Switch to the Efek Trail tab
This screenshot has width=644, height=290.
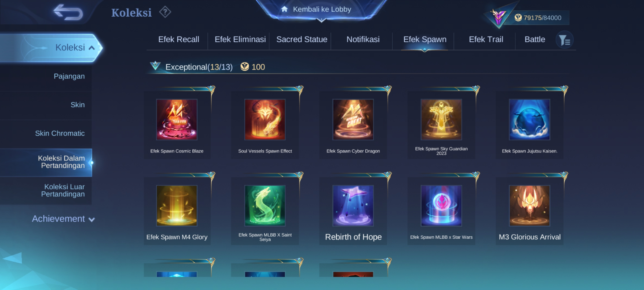pos(486,39)
